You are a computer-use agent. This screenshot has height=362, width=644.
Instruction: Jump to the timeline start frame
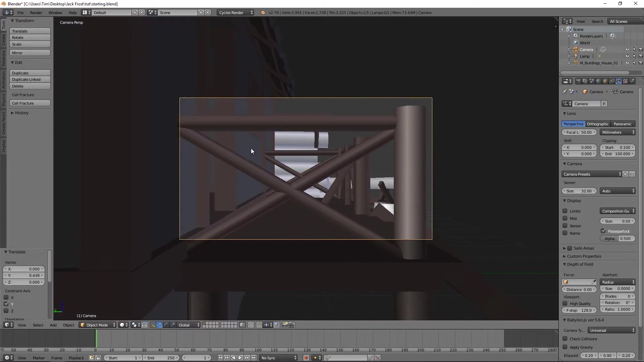220,358
